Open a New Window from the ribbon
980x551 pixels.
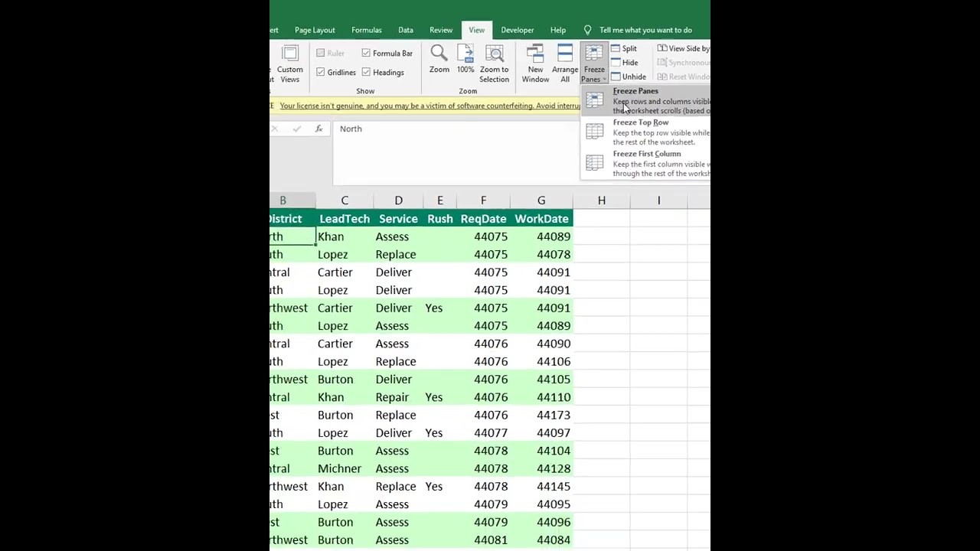pyautogui.click(x=535, y=53)
